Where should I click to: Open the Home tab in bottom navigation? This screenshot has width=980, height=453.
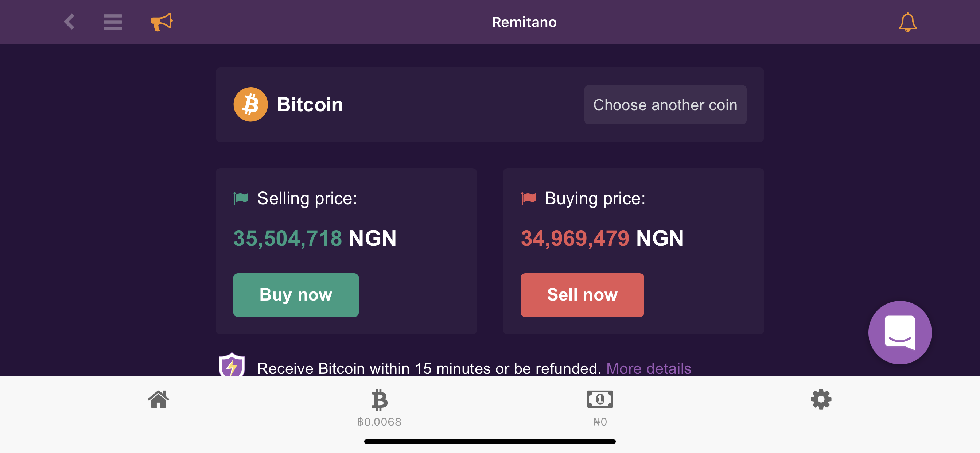point(158,400)
